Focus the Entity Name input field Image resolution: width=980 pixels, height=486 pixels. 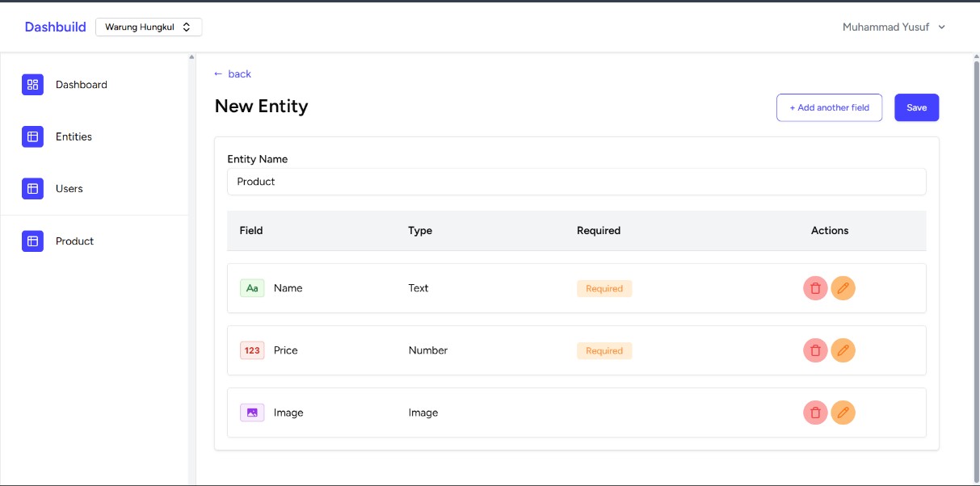pos(576,182)
